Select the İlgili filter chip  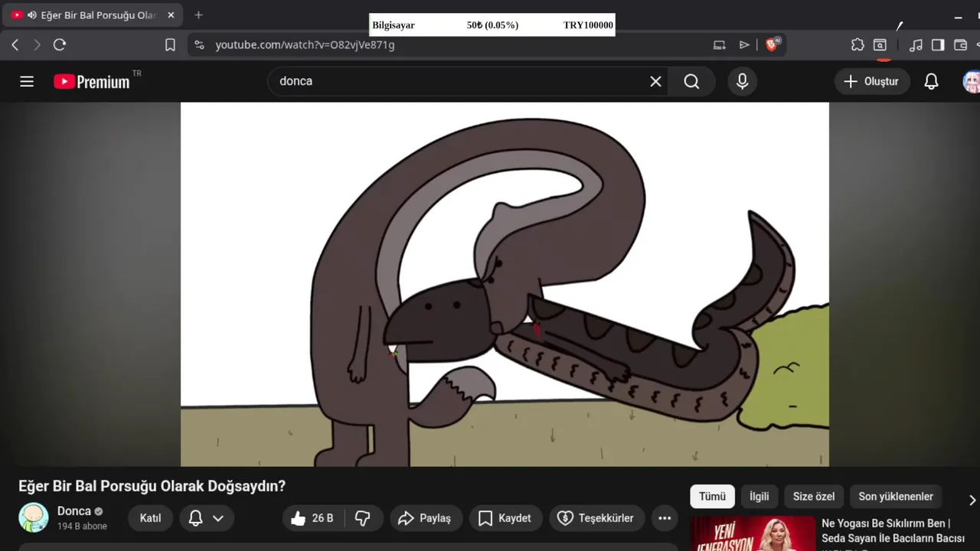[x=759, y=497]
